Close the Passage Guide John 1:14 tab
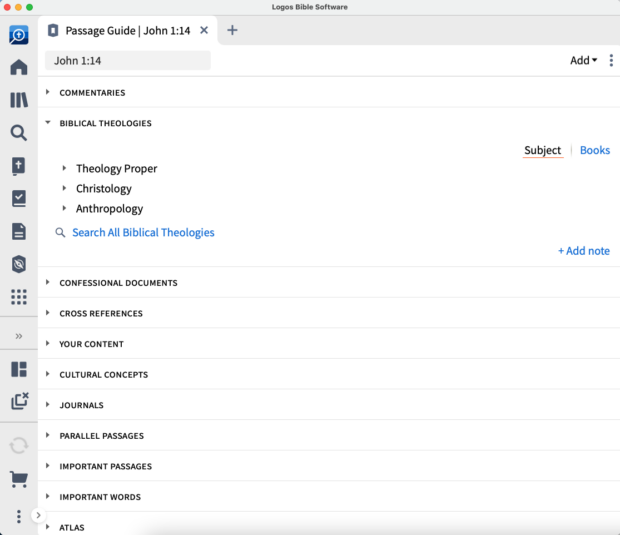The height and width of the screenshot is (535, 620). point(204,30)
